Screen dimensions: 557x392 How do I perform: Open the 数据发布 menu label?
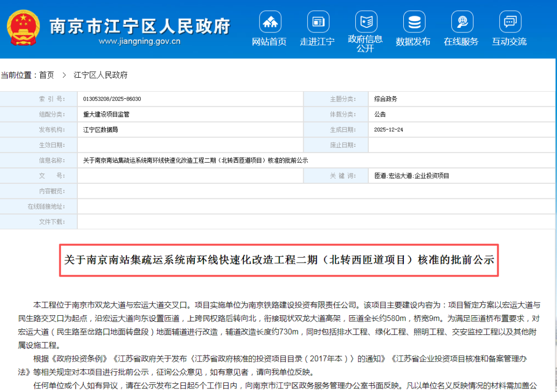click(x=413, y=42)
